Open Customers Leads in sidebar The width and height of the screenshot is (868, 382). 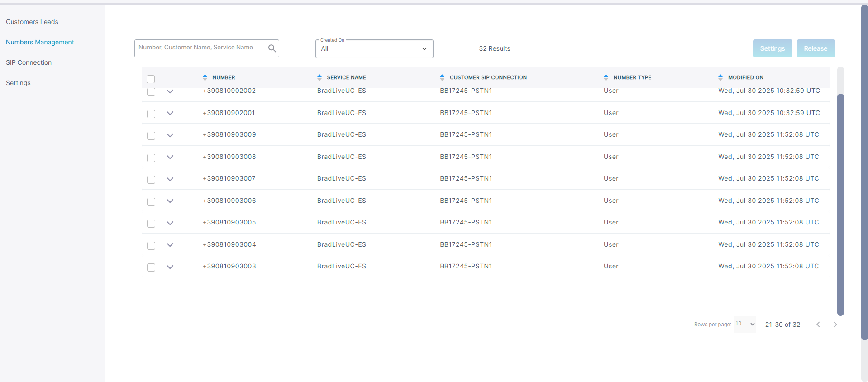tap(32, 22)
